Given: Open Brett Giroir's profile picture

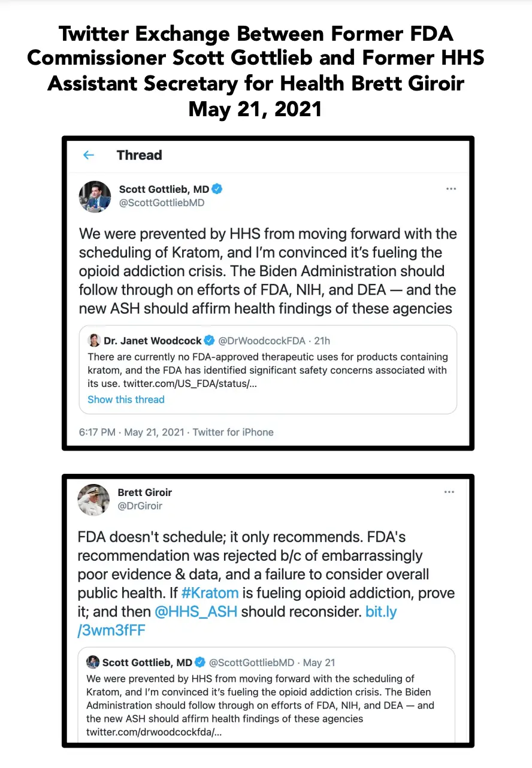Looking at the screenshot, I should click(x=93, y=500).
